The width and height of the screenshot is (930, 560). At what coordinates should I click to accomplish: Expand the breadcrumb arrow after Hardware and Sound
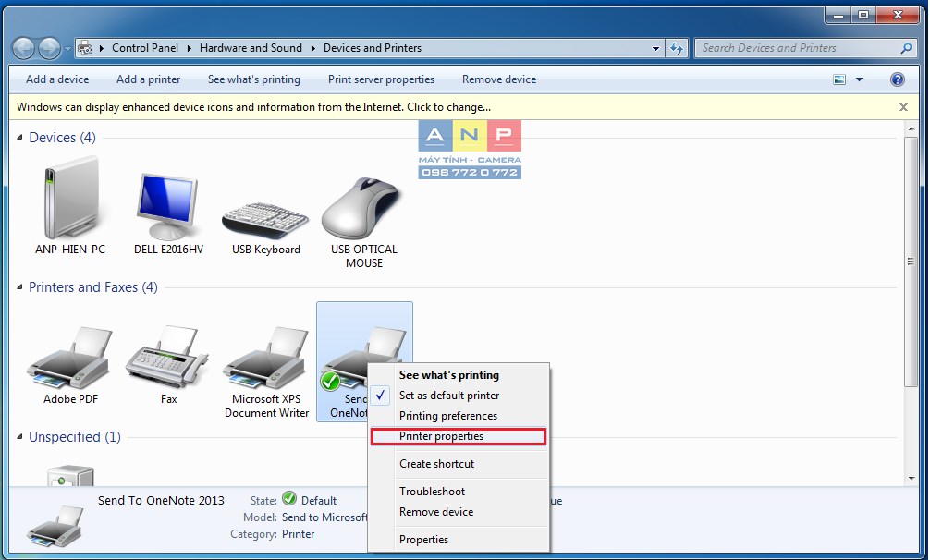[x=313, y=48]
